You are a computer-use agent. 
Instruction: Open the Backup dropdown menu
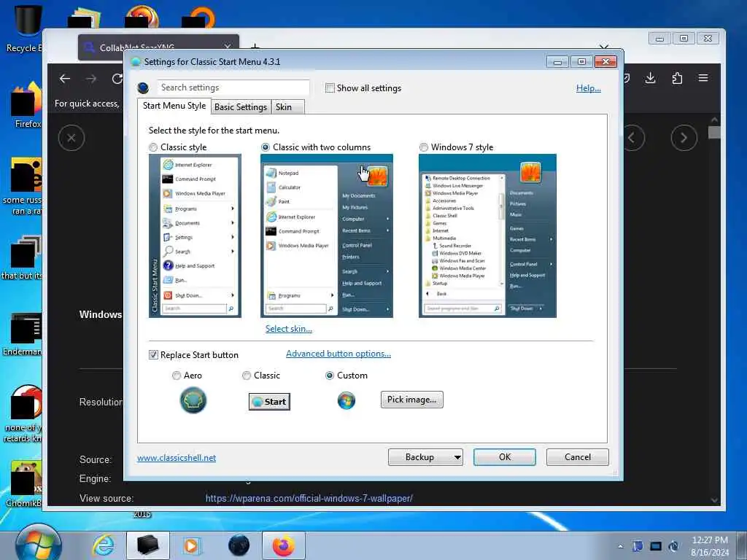pos(425,457)
